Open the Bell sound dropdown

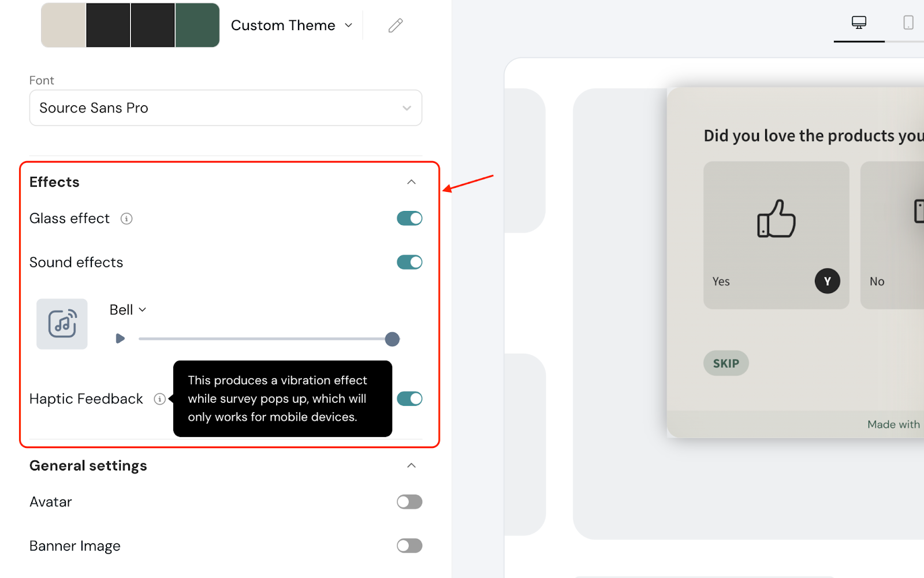pos(128,310)
